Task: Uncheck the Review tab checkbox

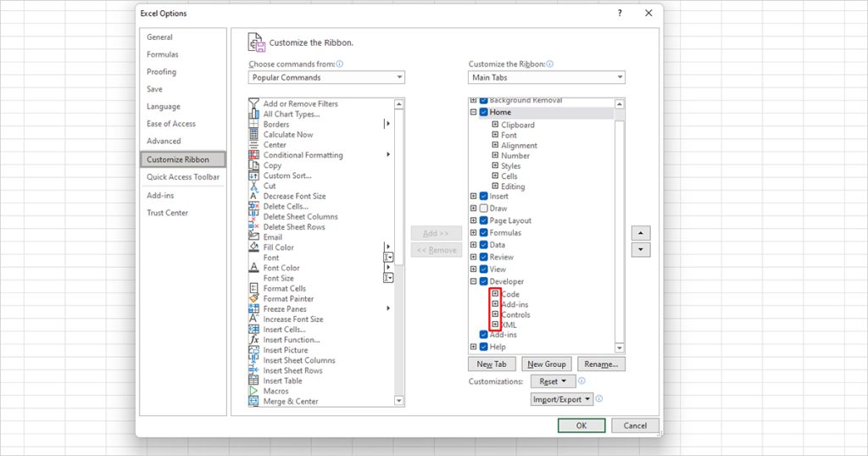Action: [x=484, y=257]
